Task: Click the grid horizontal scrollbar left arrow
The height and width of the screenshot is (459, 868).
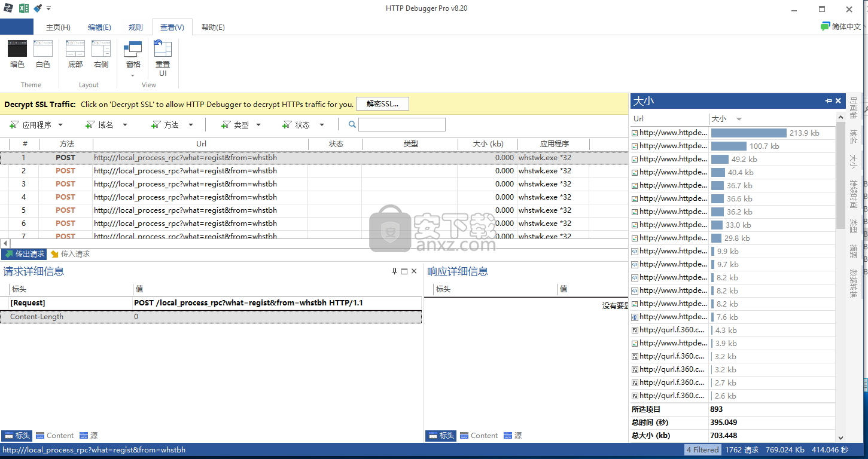Action: [5, 243]
